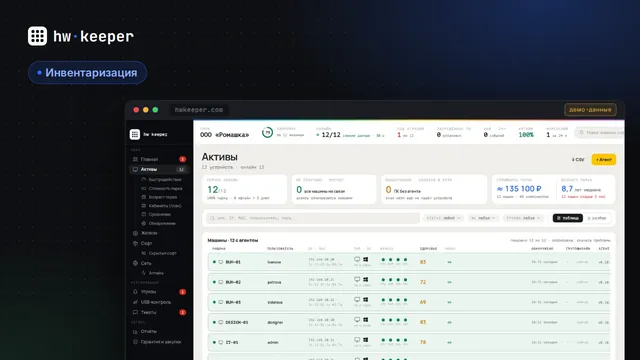Switch to разбор view
Image resolution: width=640 pixels, height=360 pixels.
pos(597,218)
